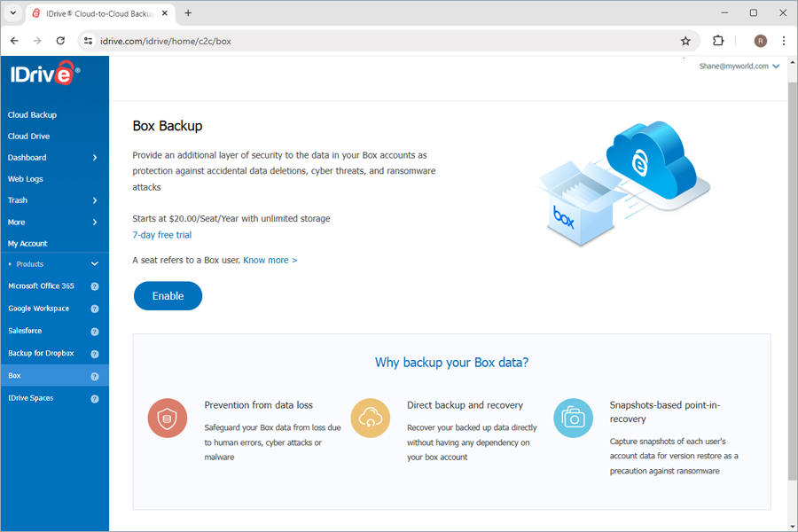Click the help icon beside IDrive Spaces
The height and width of the screenshot is (532, 798).
point(95,398)
